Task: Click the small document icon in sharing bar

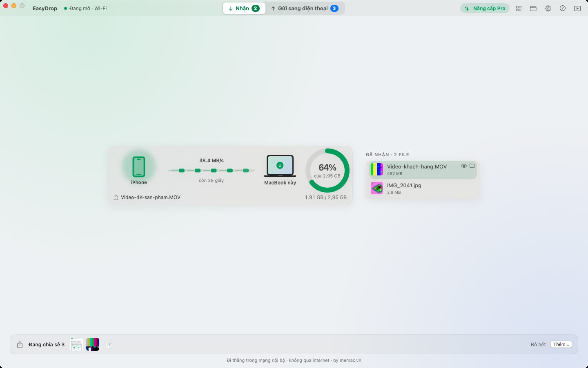Action: 109,345
